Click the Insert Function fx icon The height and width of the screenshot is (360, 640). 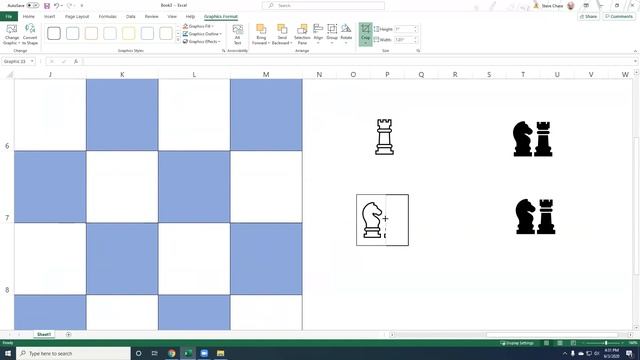click(x=76, y=61)
